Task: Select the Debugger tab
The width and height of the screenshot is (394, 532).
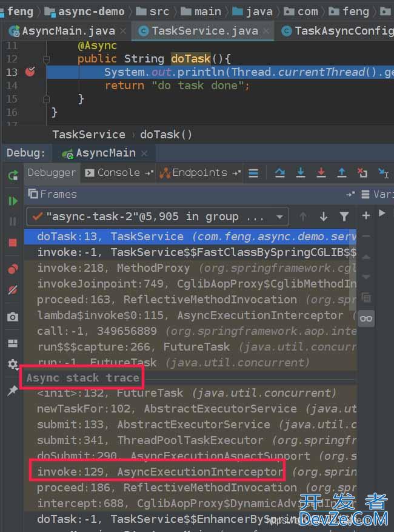Action: pos(52,173)
